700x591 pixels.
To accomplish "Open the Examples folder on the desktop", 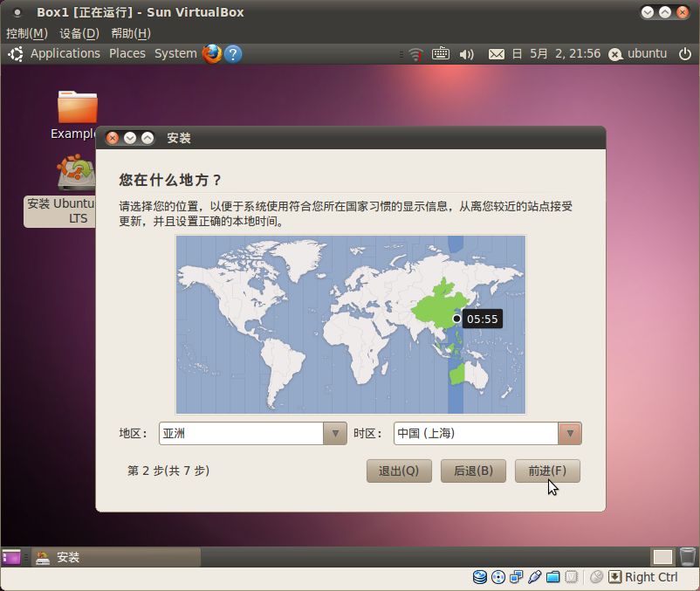I will [x=77, y=107].
